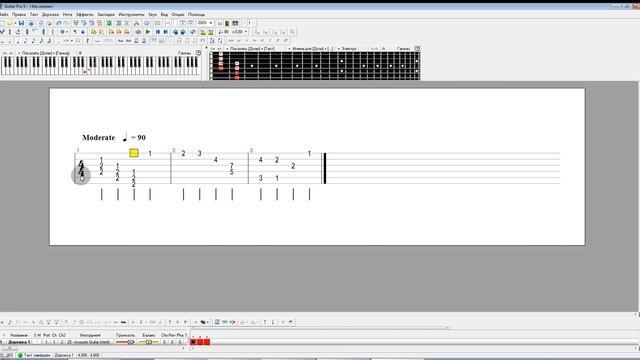Click the Save floppy disk icon
The height and width of the screenshot is (360, 640).
pos(21,23)
